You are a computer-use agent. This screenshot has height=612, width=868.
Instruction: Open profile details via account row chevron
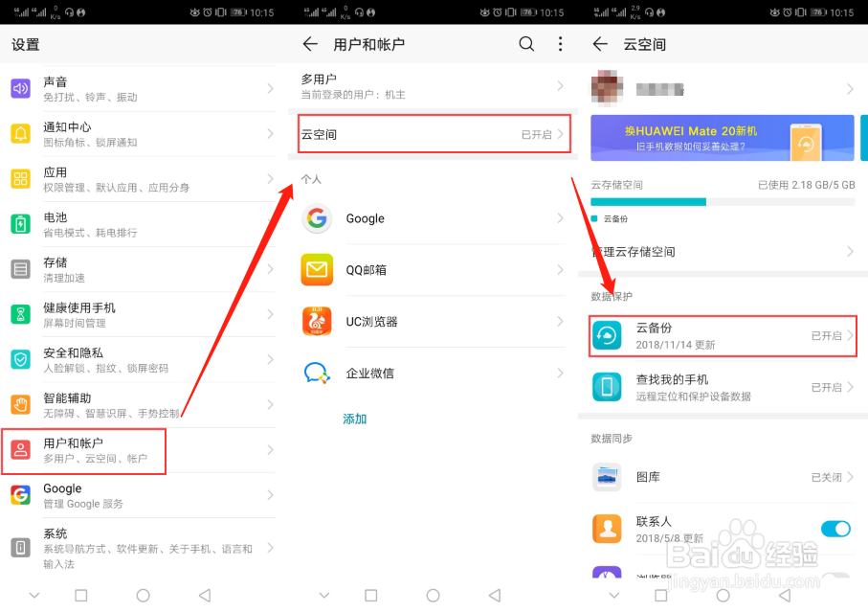point(850,89)
